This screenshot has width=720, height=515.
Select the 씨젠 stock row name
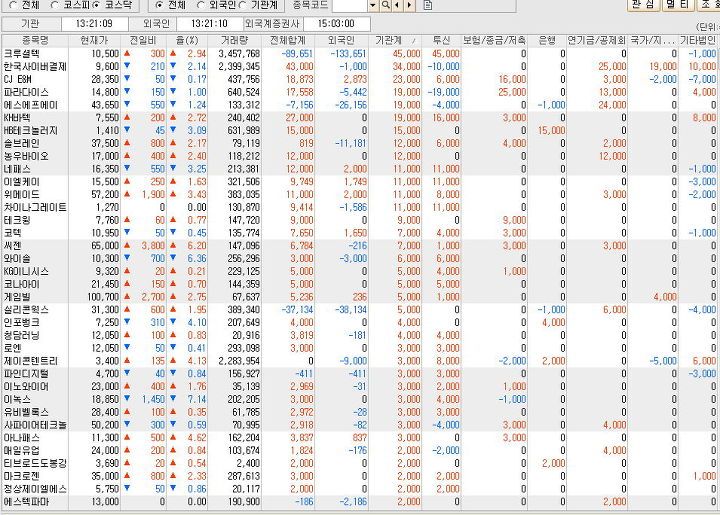(x=12, y=246)
